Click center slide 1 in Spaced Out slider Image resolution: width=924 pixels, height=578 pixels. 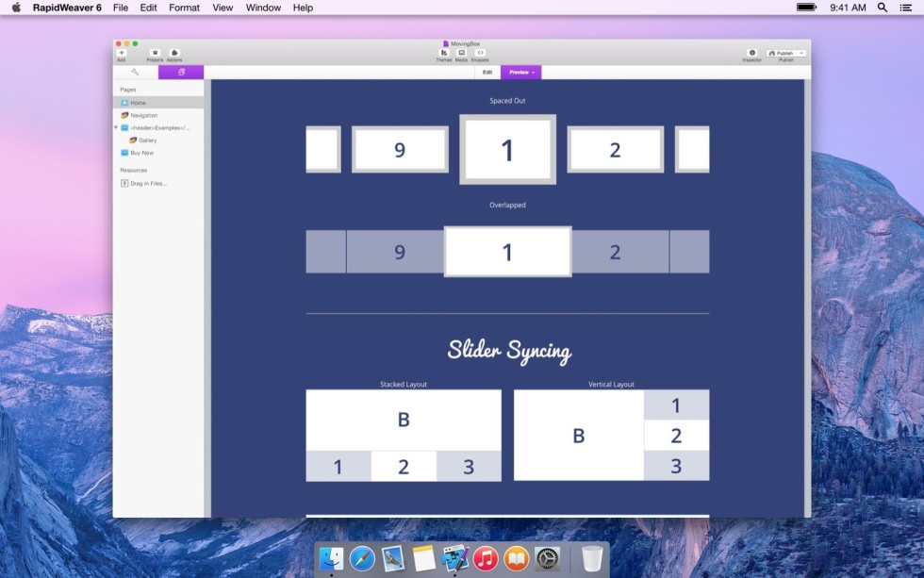pyautogui.click(x=507, y=150)
